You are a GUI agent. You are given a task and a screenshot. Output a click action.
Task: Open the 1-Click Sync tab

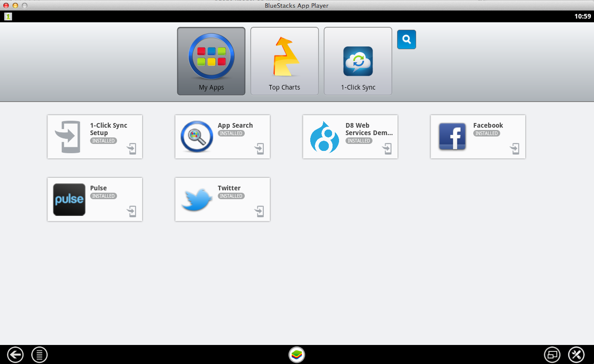[358, 61]
